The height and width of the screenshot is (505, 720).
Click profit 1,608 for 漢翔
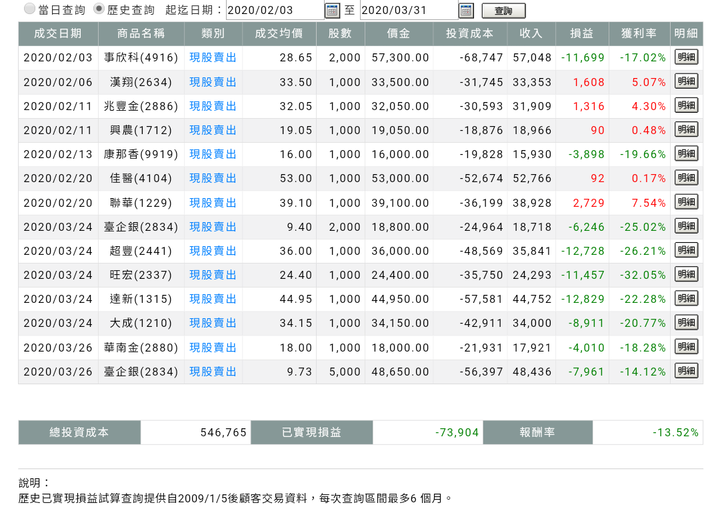coord(589,82)
